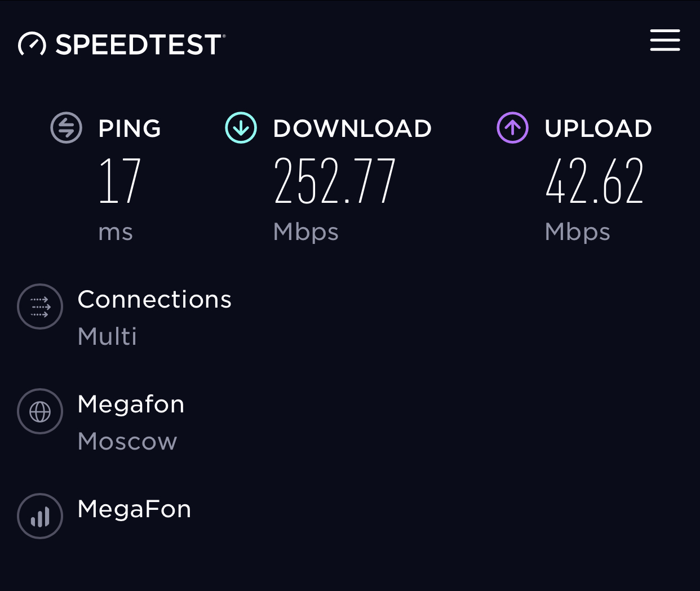Click the download arrow icon
This screenshot has height=591, width=700.
241,128
